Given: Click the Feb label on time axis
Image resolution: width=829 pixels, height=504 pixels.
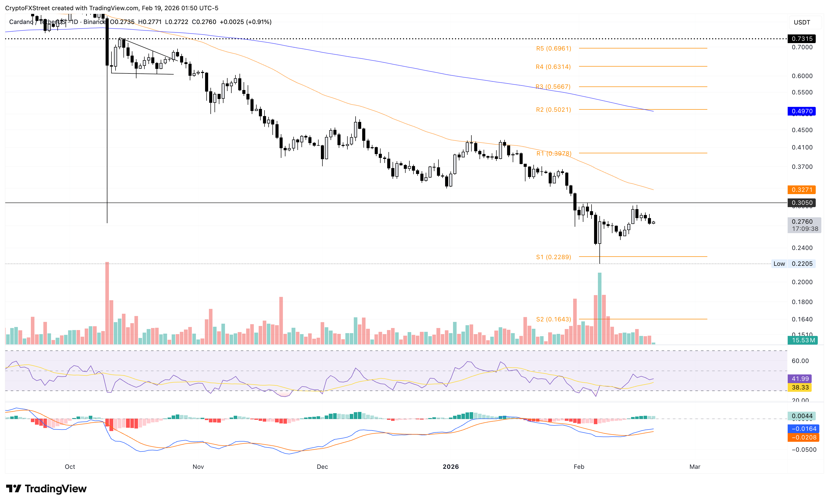Looking at the screenshot, I should tap(579, 467).
